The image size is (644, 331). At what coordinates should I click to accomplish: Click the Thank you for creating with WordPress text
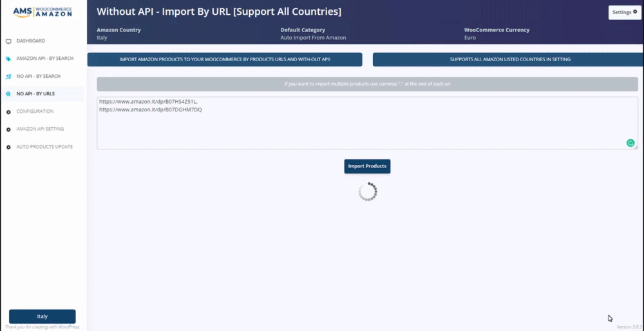[x=43, y=327]
